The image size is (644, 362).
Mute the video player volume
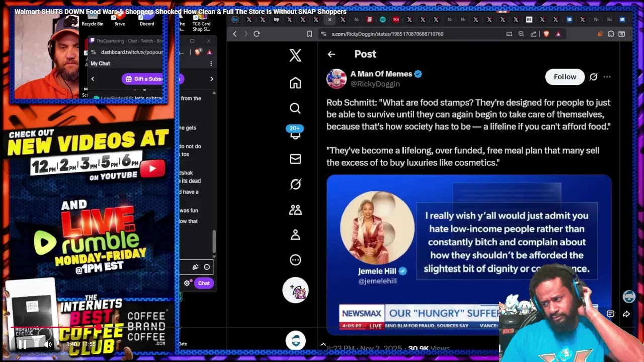pyautogui.click(x=48, y=344)
